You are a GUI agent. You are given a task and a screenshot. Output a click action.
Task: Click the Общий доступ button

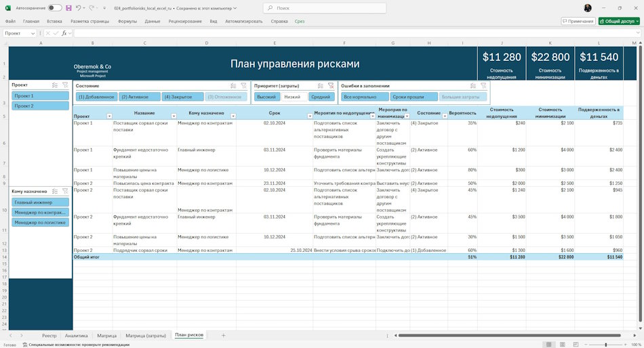[619, 21]
